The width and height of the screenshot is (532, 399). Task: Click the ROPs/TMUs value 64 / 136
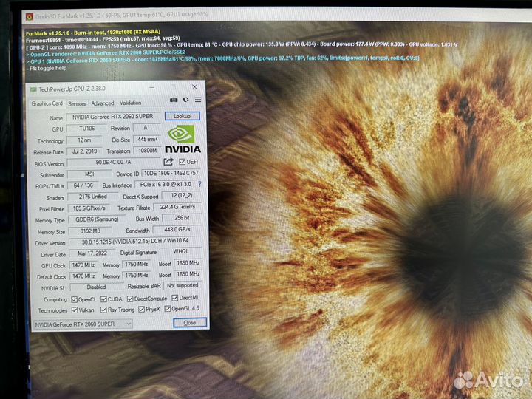(83, 185)
